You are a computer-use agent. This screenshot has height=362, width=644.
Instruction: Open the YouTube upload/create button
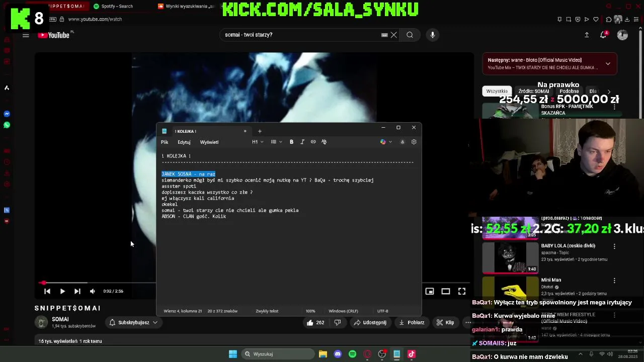coord(587,35)
